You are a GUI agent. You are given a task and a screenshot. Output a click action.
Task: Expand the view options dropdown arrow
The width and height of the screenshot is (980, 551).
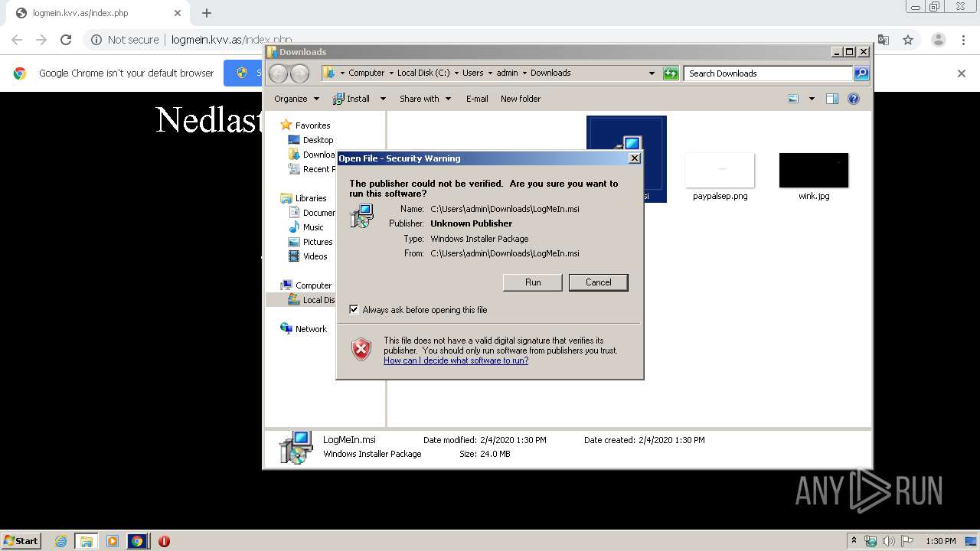[812, 99]
